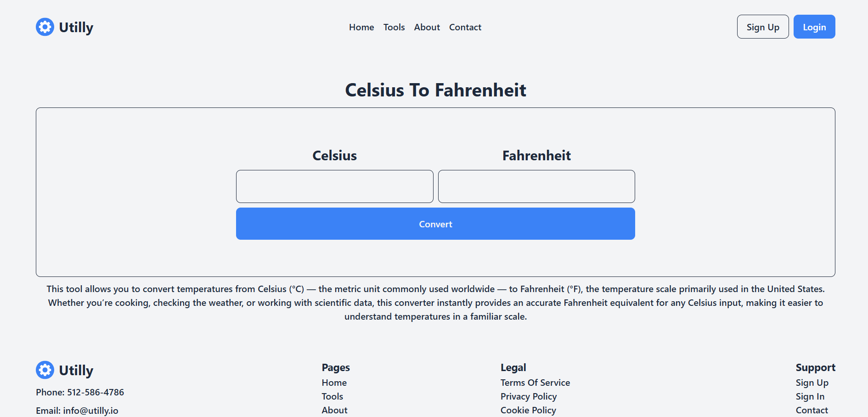Viewport: 868px width, 417px height.
Task: Open Tools link under footer Pages
Action: (x=333, y=396)
